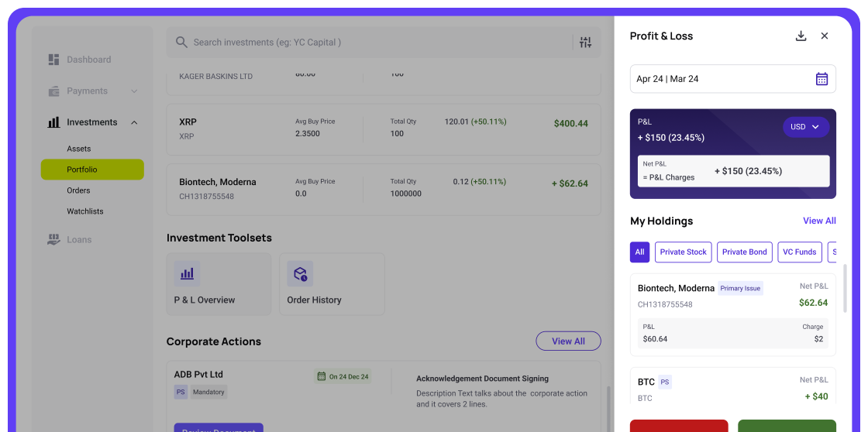The image size is (868, 432).
Task: Filter holdings by VC Funds
Action: point(799,252)
